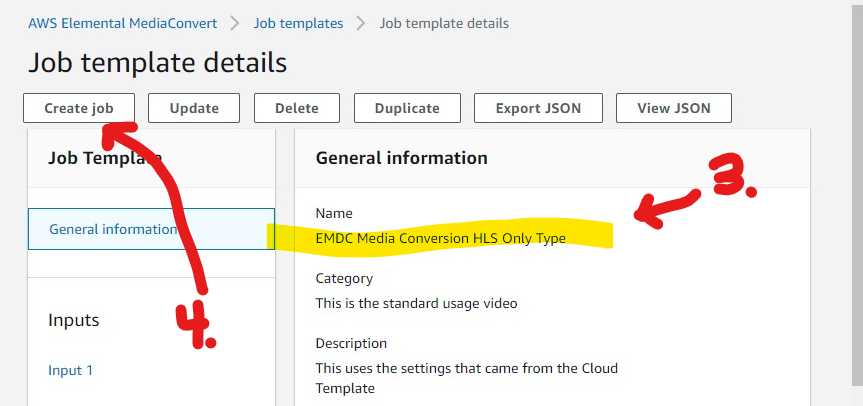Click the Job template details page heading
The height and width of the screenshot is (406, 863).
point(157,63)
